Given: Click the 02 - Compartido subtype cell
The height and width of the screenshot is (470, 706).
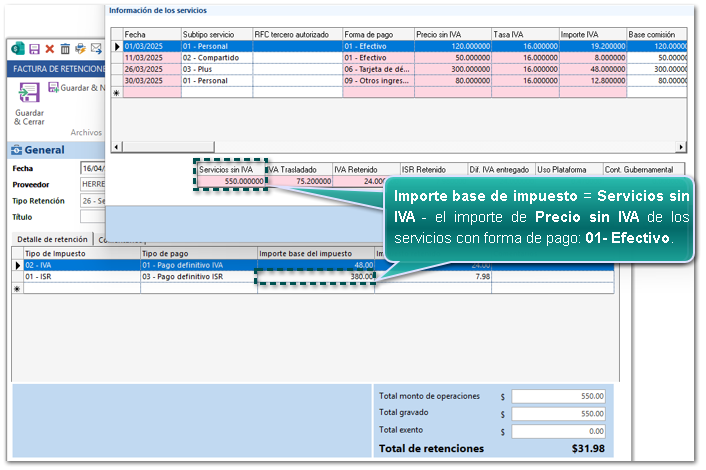Looking at the screenshot, I should point(217,58).
